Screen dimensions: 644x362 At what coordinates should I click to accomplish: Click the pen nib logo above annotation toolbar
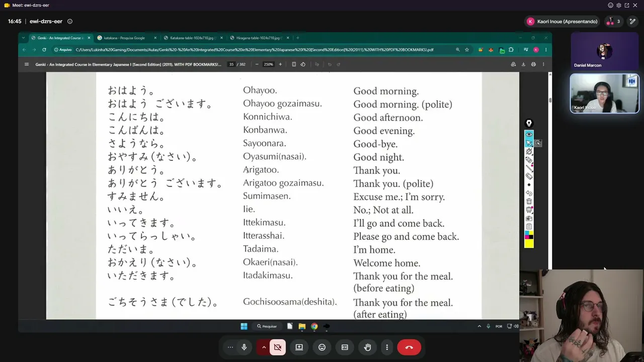(x=529, y=123)
